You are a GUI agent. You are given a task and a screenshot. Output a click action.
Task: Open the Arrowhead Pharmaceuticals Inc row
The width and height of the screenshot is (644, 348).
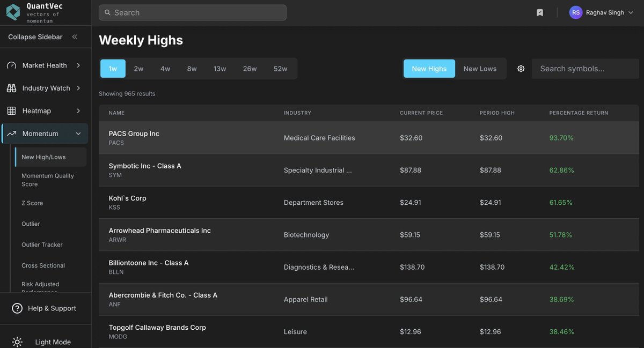[x=369, y=235]
